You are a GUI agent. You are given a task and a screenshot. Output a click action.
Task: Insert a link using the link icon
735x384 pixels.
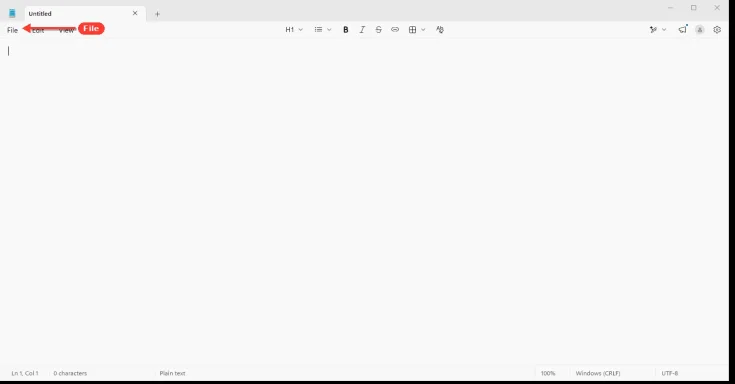coord(395,30)
